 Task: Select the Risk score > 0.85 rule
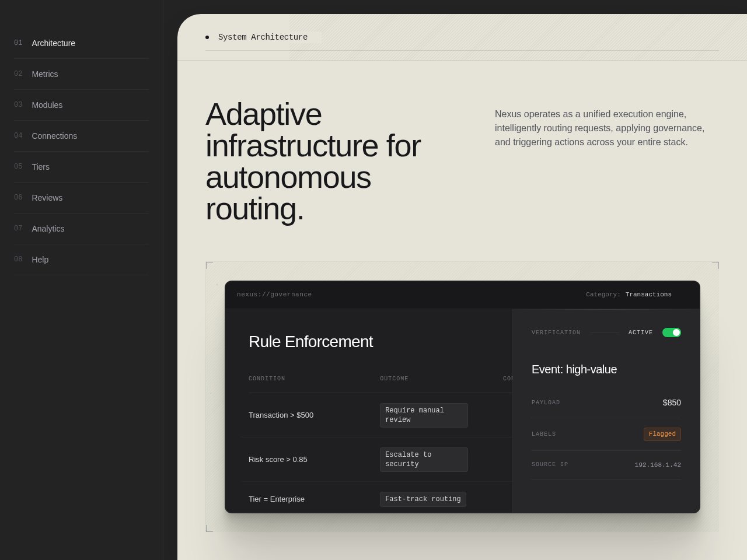[278, 460]
